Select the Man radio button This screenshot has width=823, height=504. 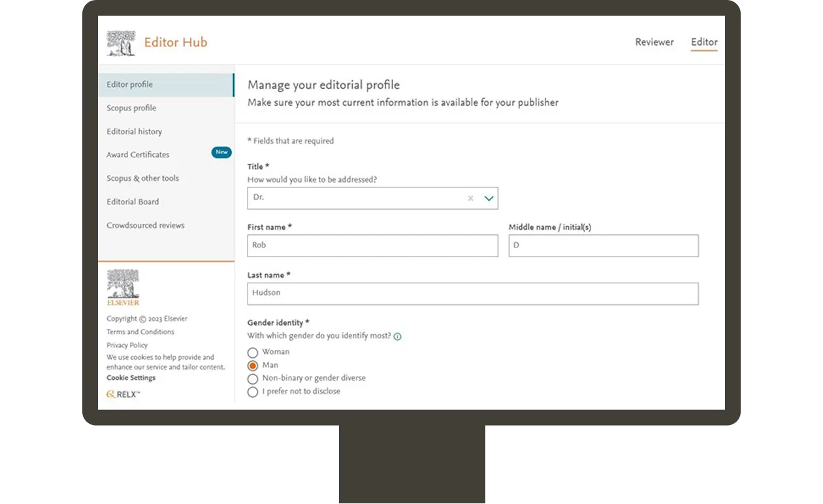point(253,366)
